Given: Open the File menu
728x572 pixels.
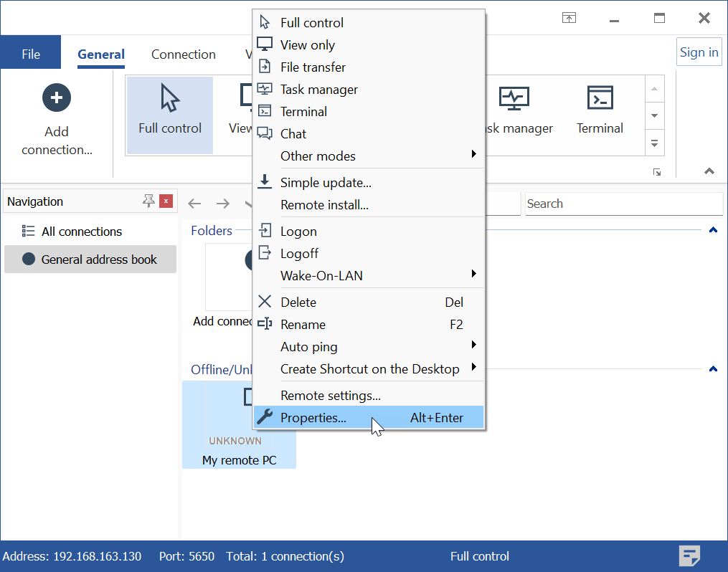Looking at the screenshot, I should 31,54.
